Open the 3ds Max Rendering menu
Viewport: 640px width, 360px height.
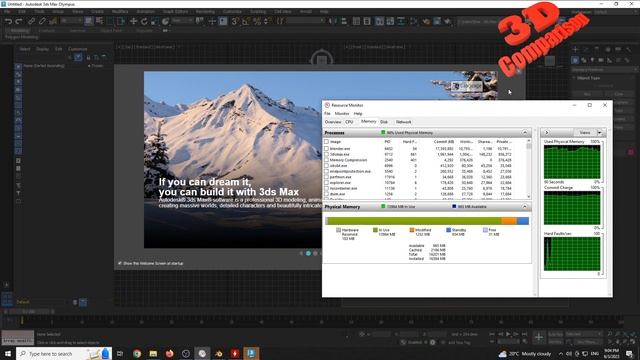click(x=205, y=11)
